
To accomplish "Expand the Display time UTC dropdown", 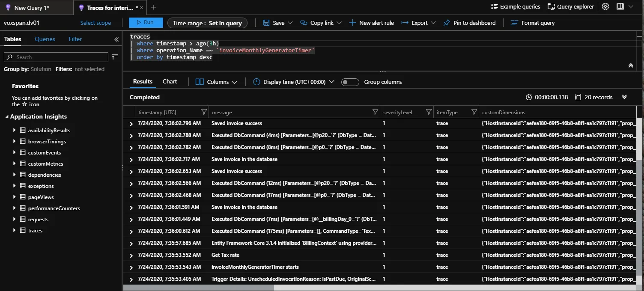I will coord(293,82).
